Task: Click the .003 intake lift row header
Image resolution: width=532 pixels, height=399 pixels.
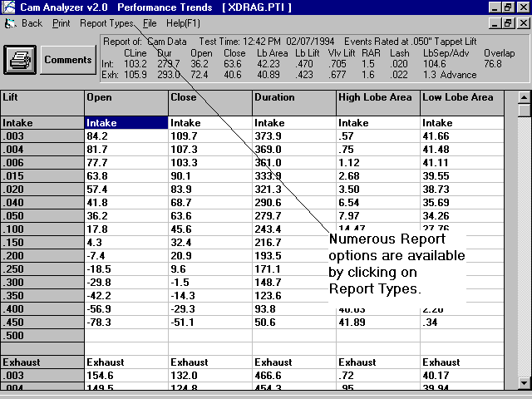Action: (42, 136)
